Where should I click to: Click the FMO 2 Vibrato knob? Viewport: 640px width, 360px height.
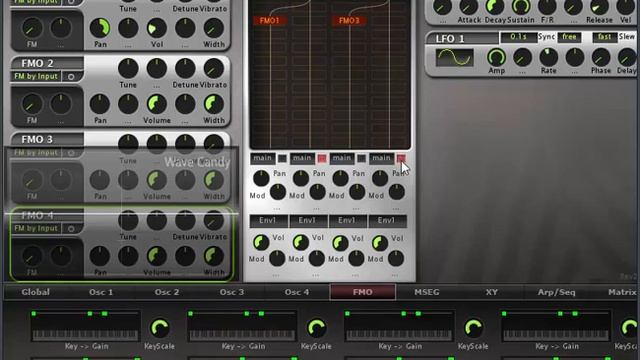click(x=213, y=69)
